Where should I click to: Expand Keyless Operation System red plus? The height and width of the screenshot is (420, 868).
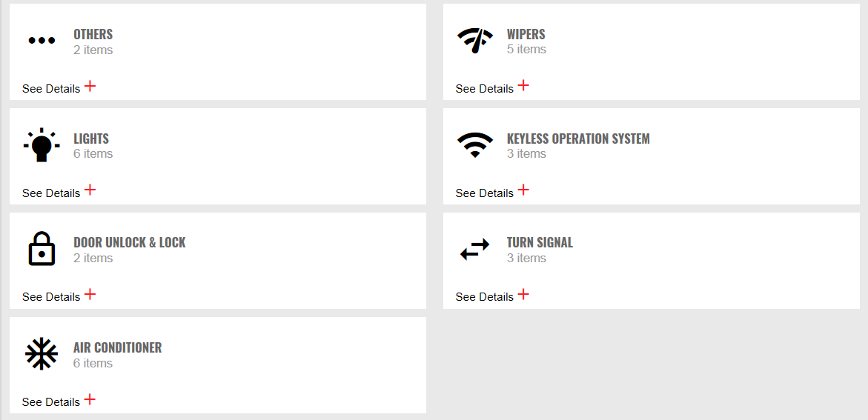523,190
